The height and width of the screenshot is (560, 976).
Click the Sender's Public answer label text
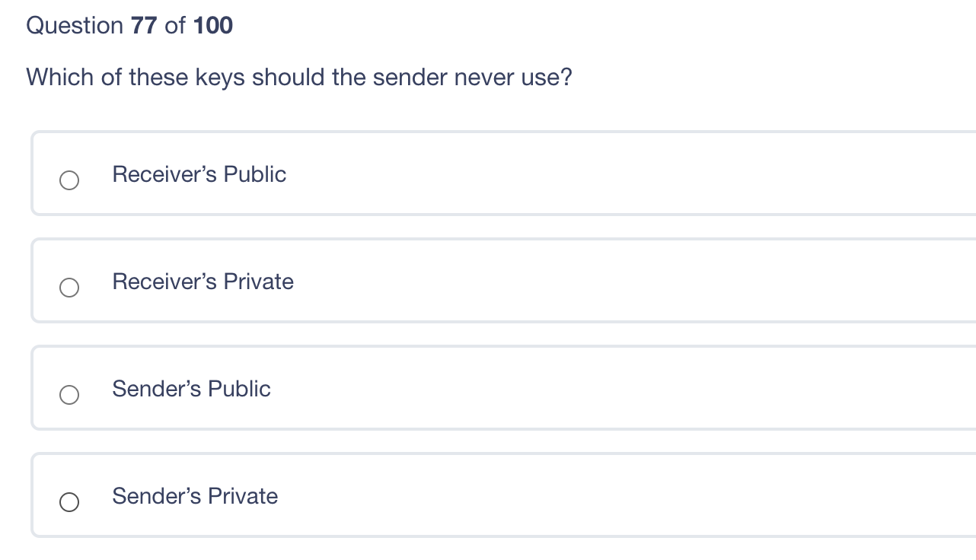(x=191, y=389)
